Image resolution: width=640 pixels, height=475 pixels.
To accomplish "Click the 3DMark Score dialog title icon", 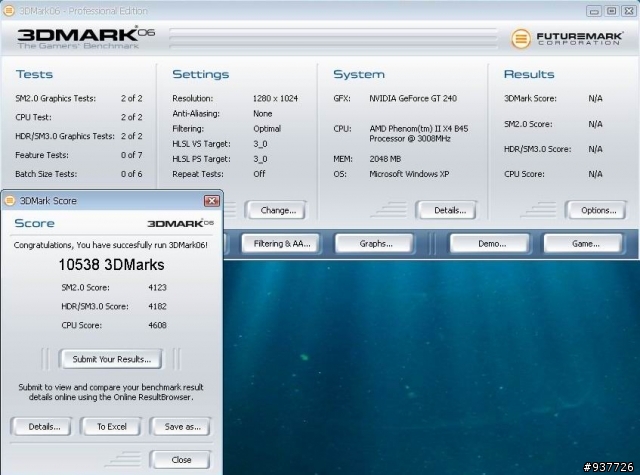I will click(10, 200).
